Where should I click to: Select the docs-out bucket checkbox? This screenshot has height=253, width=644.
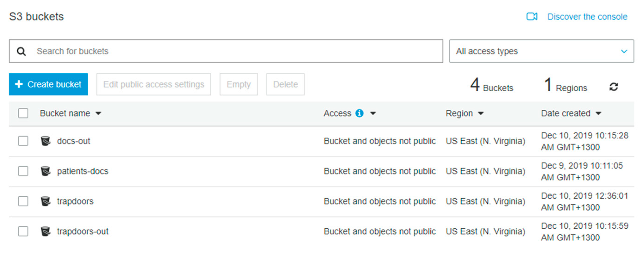(23, 141)
